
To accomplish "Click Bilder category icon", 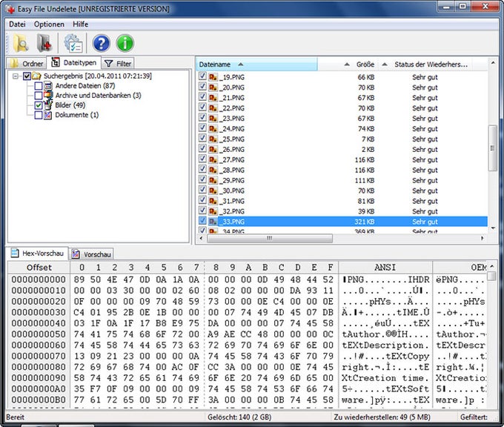I will pos(48,105).
